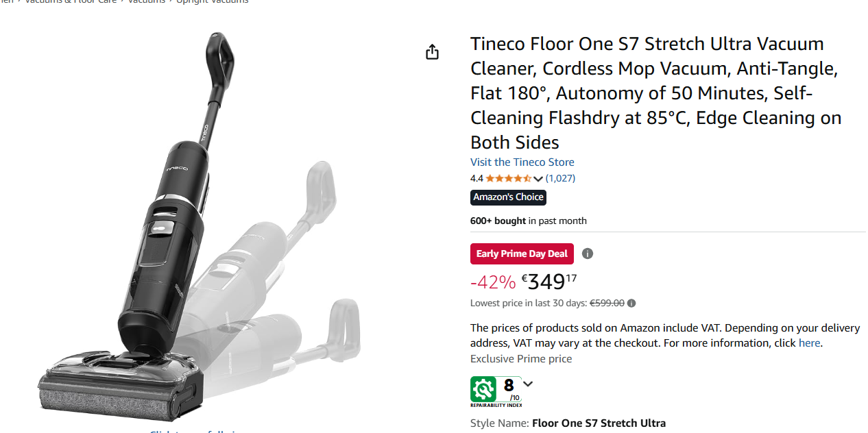Click the Exclusive Prime price text
This screenshot has width=868, height=433.
[x=520, y=359]
